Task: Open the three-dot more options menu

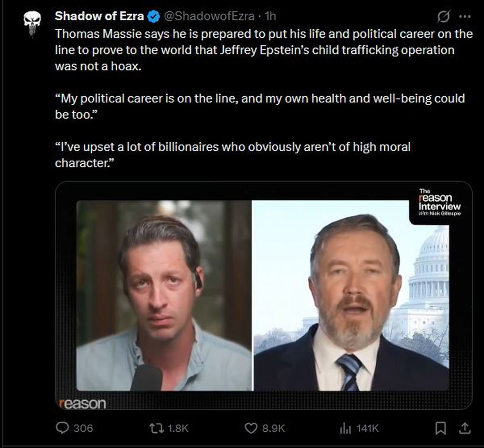Action: [465, 17]
